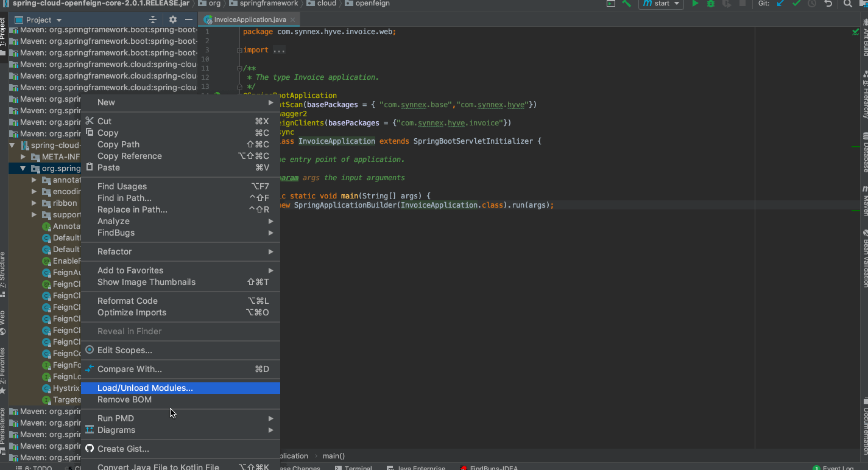This screenshot has height=470, width=868.
Task: Collapse the org.spring package node
Action: coord(23,169)
